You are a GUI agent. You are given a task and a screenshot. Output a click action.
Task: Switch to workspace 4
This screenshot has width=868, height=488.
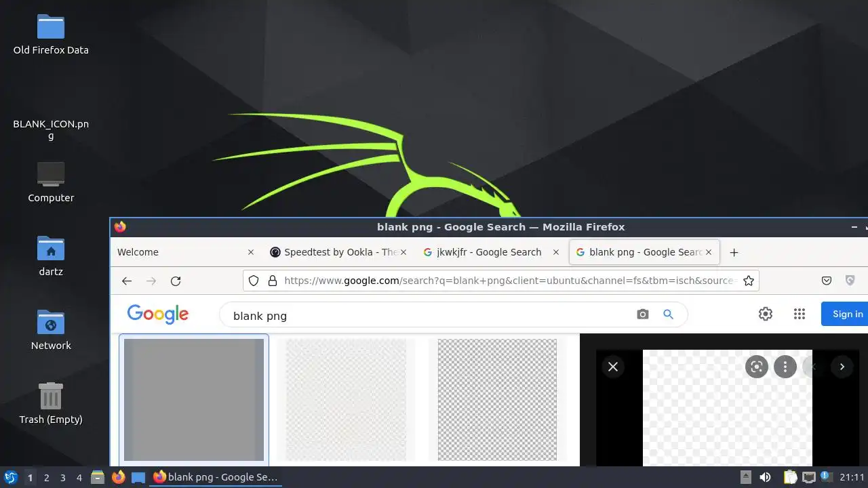coord(79,477)
